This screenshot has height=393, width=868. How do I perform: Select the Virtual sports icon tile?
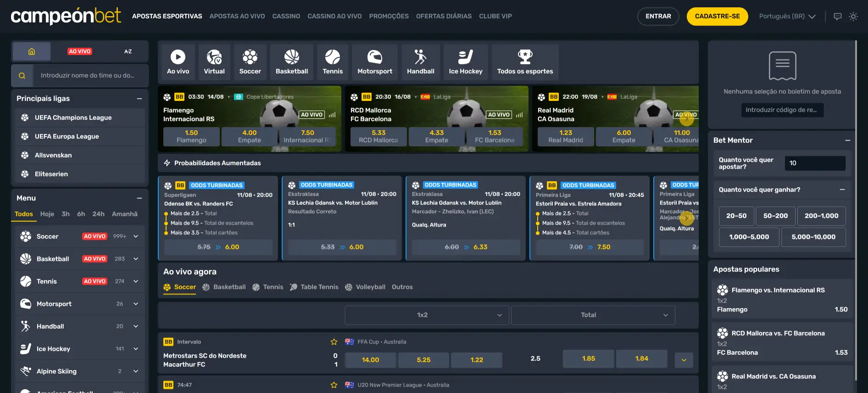214,62
